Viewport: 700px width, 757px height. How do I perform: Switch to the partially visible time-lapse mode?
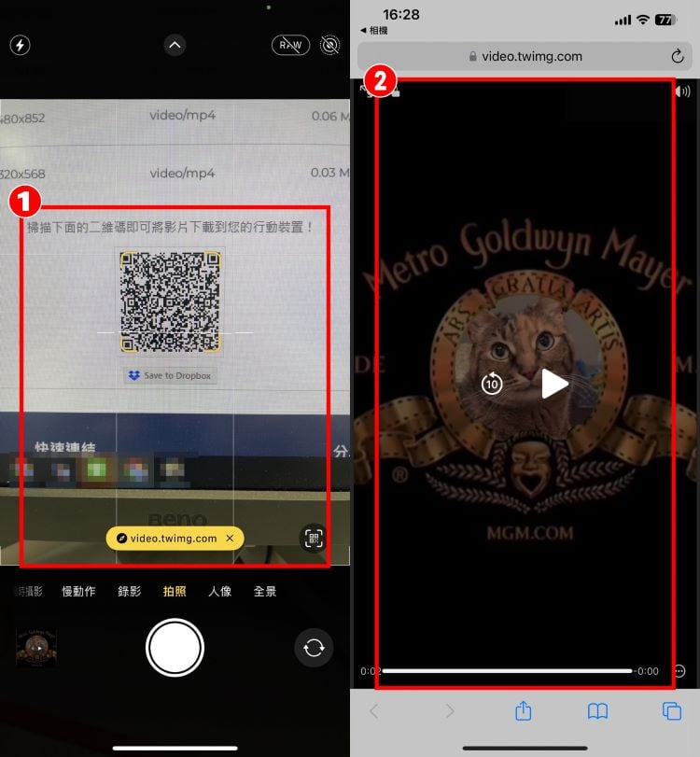point(28,592)
